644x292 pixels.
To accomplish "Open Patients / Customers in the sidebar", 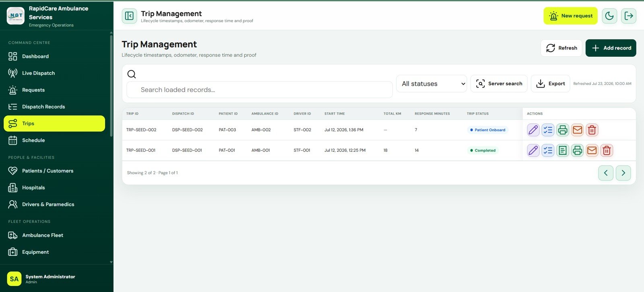I will [x=54, y=171].
